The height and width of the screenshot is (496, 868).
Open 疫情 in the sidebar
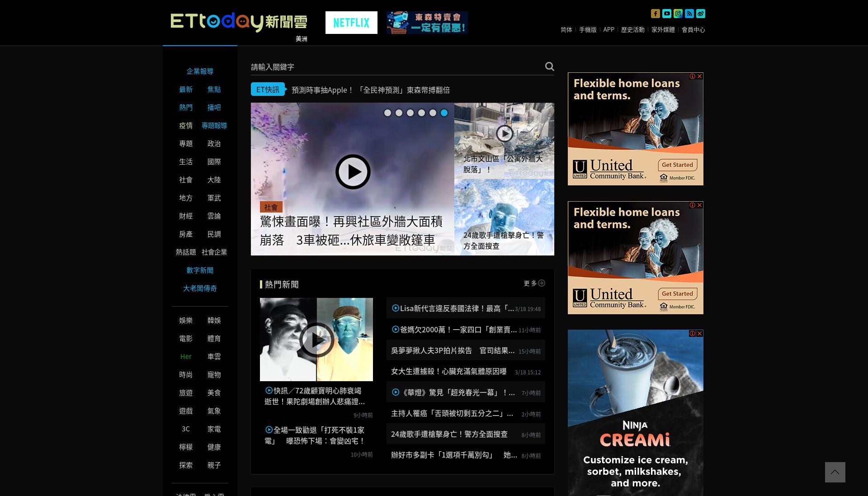(186, 125)
